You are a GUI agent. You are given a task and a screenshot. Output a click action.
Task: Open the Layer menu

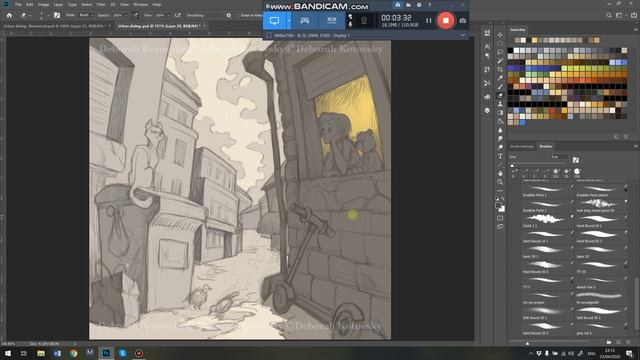58,4
